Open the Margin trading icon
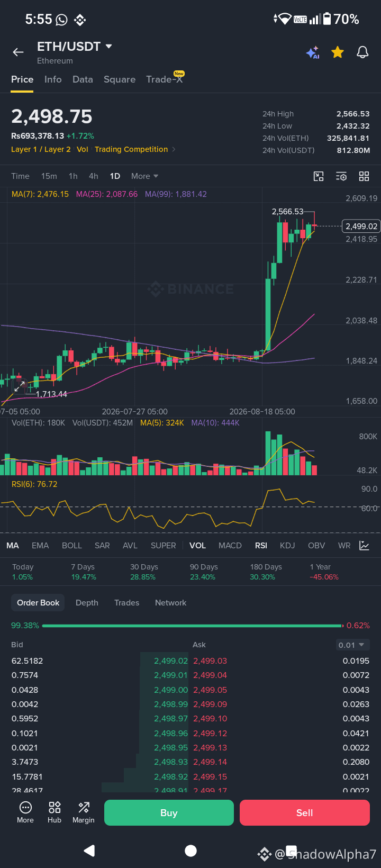381x868 pixels. pyautogui.click(x=84, y=812)
